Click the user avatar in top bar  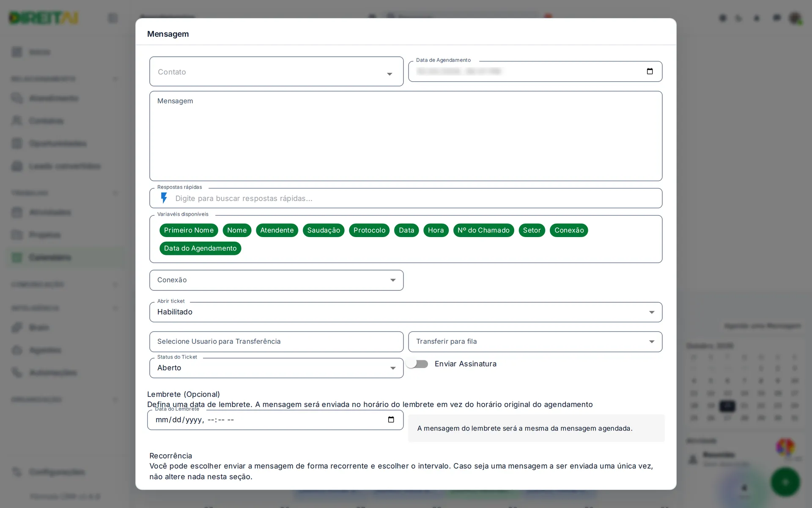pos(795,18)
